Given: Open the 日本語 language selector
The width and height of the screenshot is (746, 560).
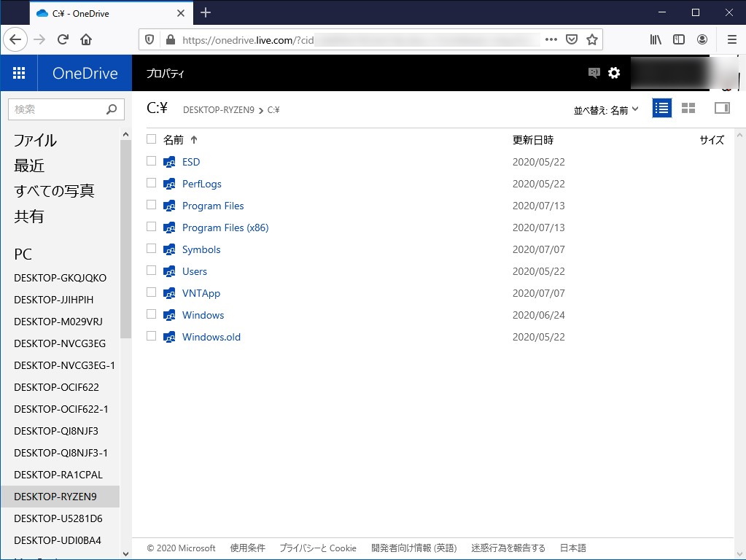Looking at the screenshot, I should (x=572, y=548).
